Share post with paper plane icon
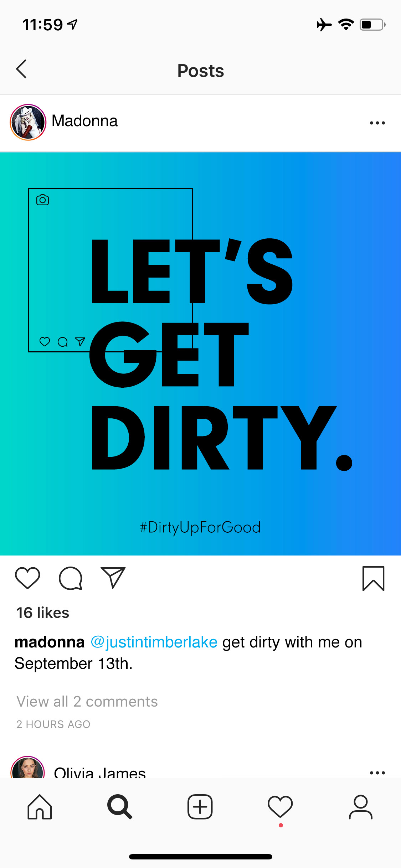The image size is (401, 868). 113,577
